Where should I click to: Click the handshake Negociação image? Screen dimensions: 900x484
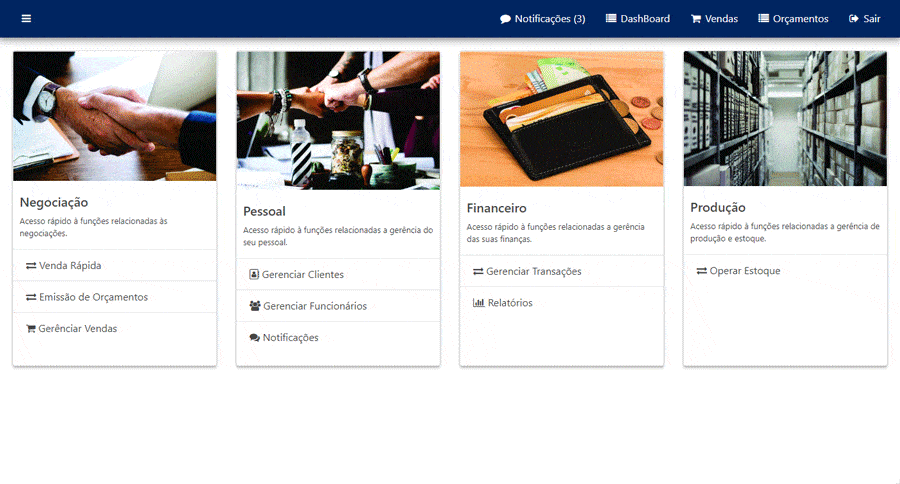pos(115,116)
